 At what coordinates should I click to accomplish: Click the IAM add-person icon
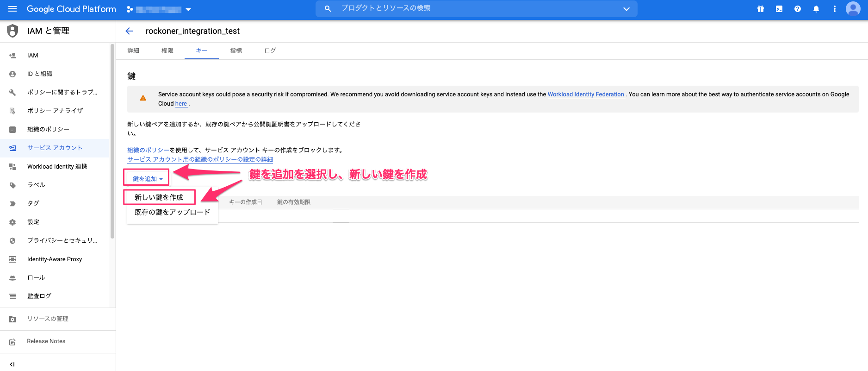tap(12, 55)
